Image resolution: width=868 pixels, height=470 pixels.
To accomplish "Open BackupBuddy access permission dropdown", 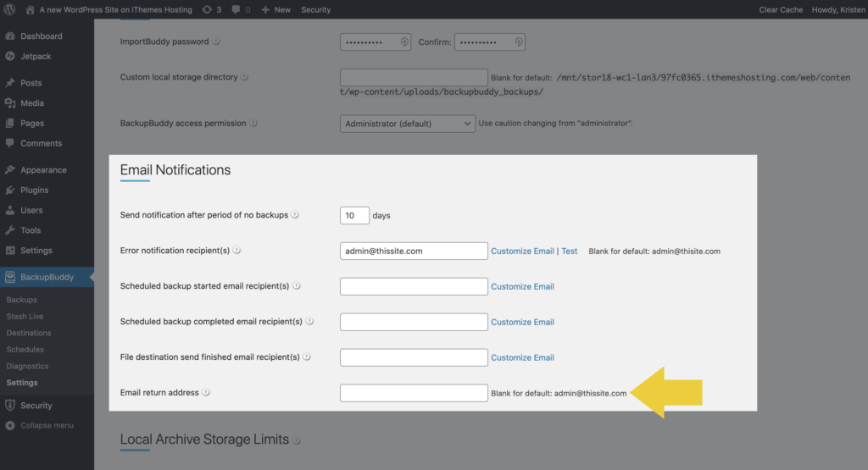I will 408,124.
